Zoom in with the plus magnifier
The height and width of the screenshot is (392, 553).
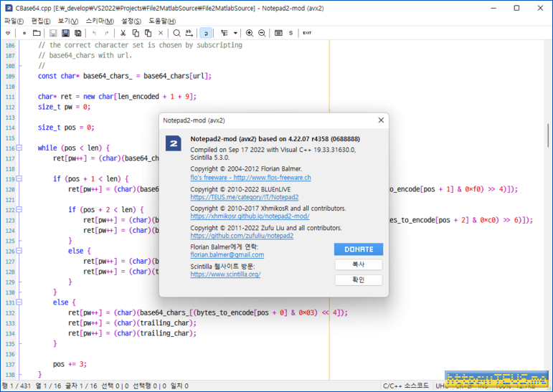(x=250, y=33)
